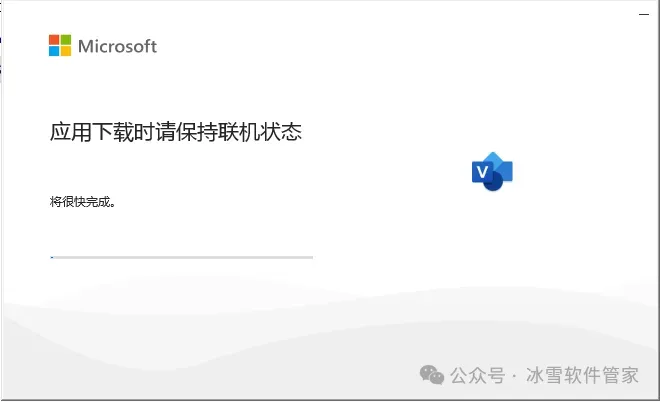The height and width of the screenshot is (402, 660).
Task: Click the yellow square of Microsoft logo
Action: pyautogui.click(x=66, y=51)
